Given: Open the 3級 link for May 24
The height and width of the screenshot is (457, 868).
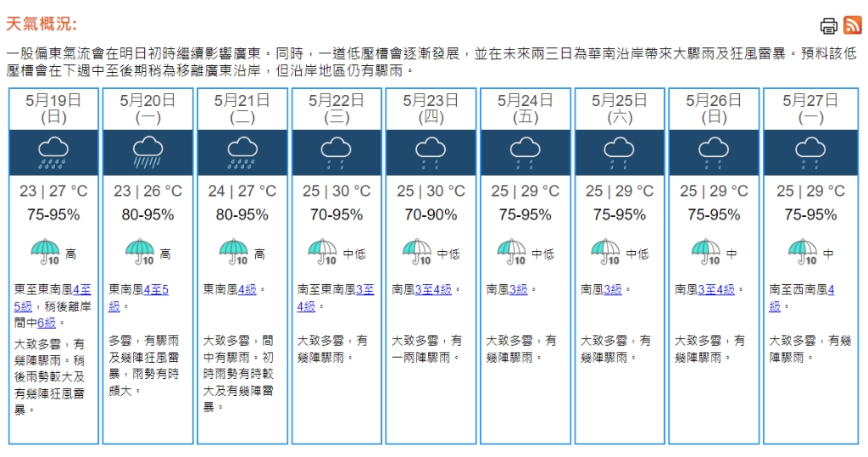Looking at the screenshot, I should tap(518, 290).
